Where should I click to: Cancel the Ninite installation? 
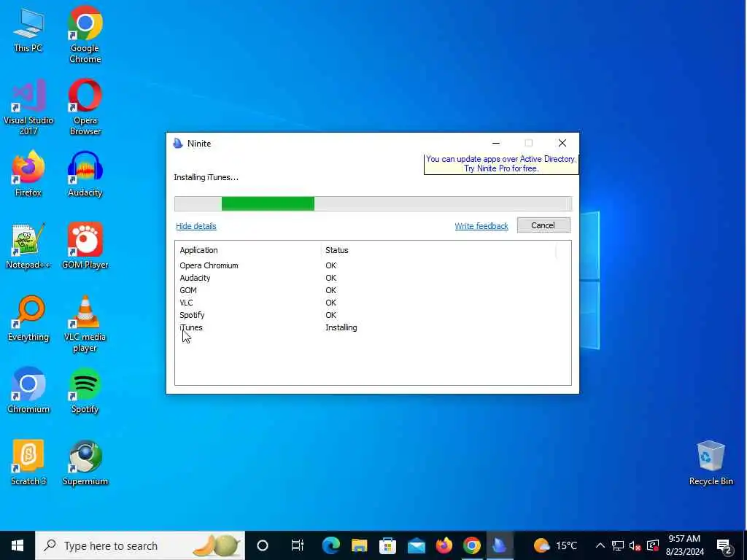pyautogui.click(x=543, y=225)
